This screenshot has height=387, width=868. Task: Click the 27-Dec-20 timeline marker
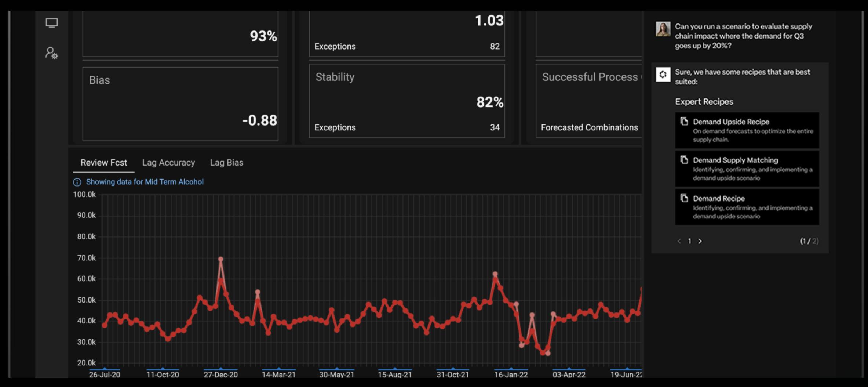(x=220, y=369)
